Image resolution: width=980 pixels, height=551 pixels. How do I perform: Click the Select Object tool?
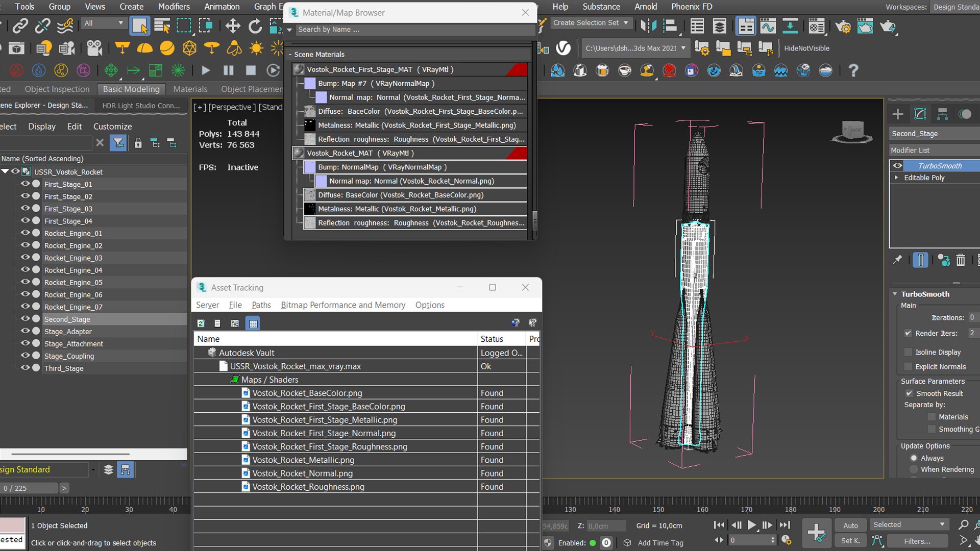tap(139, 26)
